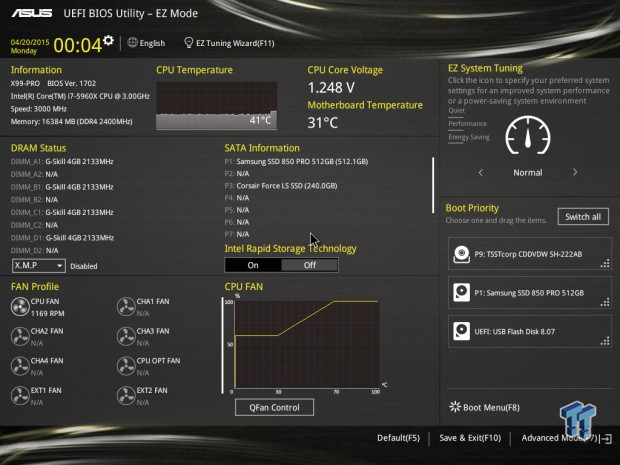
Task: Select the CHA3 FAN icon
Action: click(x=126, y=336)
